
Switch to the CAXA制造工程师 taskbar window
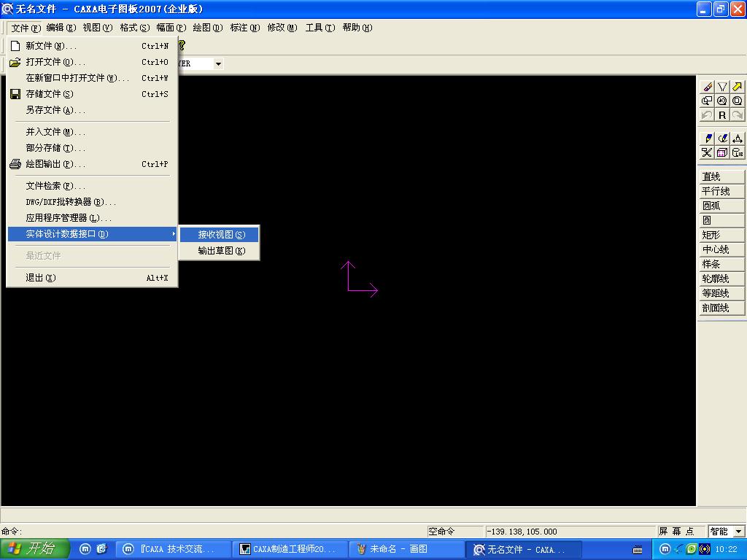290,550
